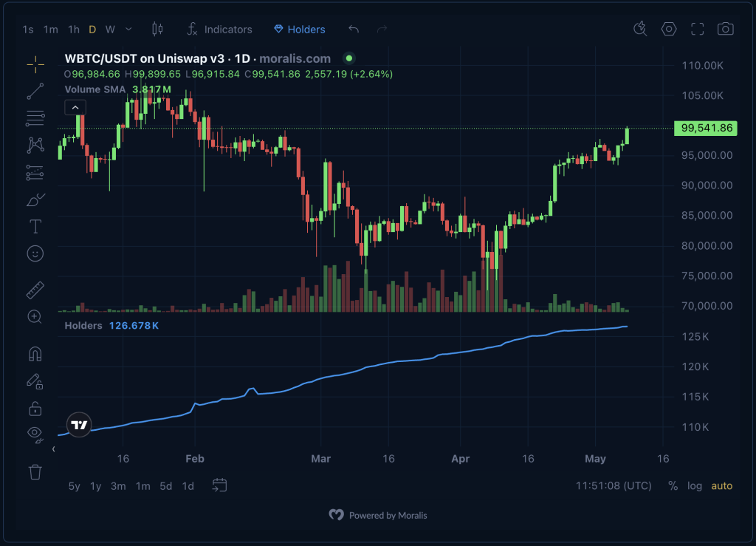
Task: Toggle log scale mode
Action: point(694,485)
